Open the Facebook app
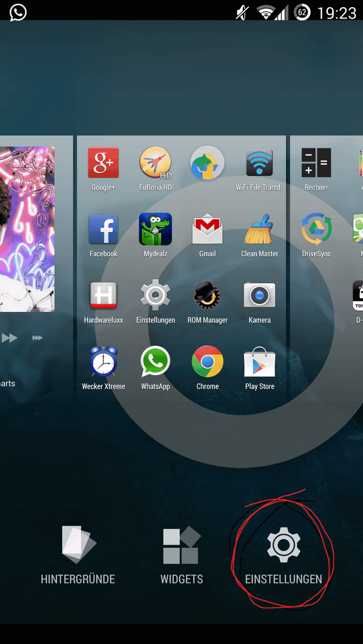The image size is (363, 644). pyautogui.click(x=103, y=236)
